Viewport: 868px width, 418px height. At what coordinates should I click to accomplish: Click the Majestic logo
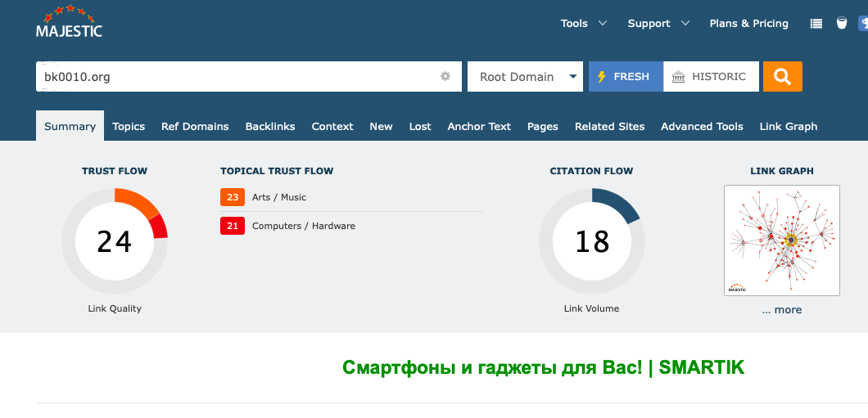[x=70, y=21]
